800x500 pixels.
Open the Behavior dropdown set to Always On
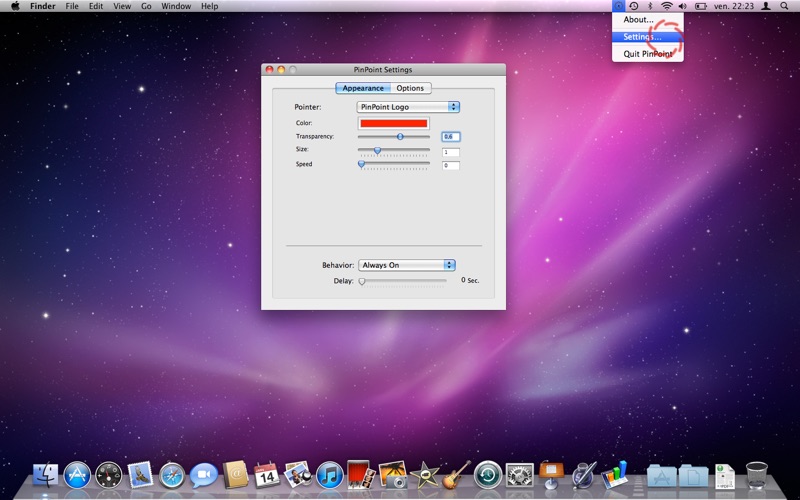click(x=407, y=265)
